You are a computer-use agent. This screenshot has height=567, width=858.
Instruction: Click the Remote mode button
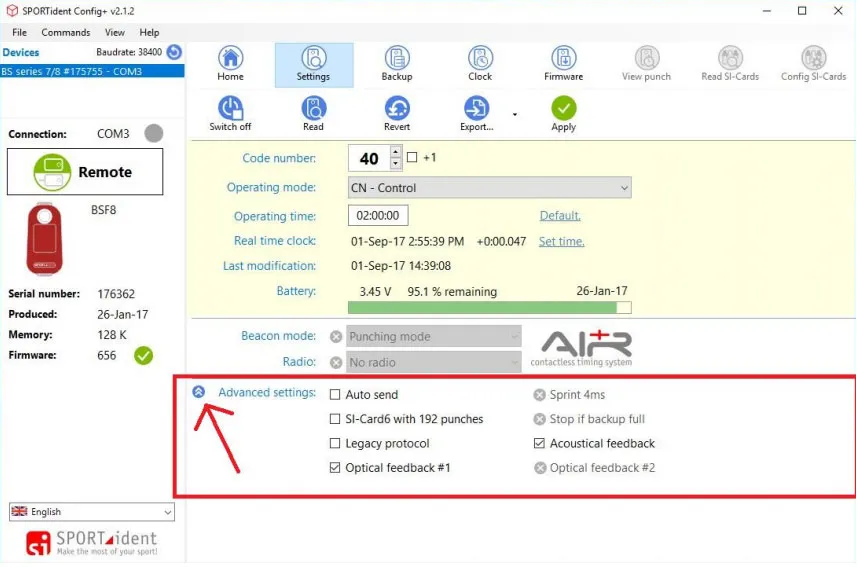(x=85, y=172)
